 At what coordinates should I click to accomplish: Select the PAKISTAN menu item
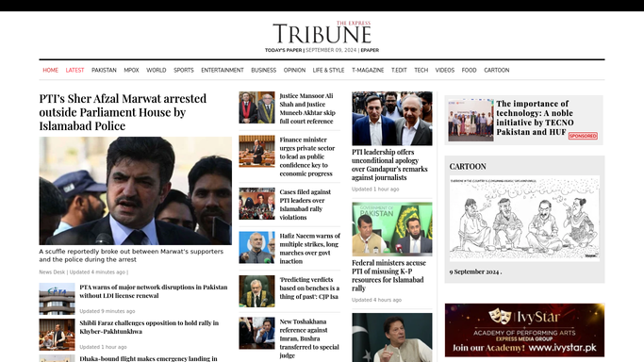click(104, 70)
